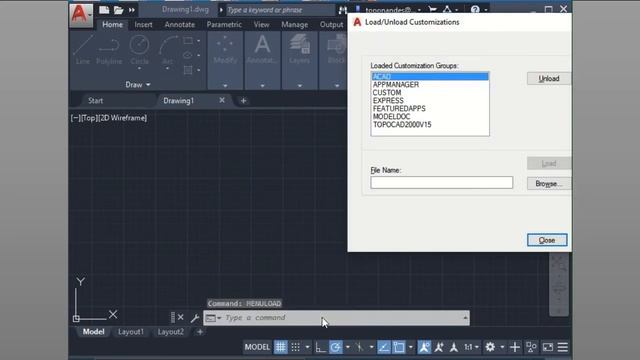The height and width of the screenshot is (360, 640).
Task: Toggle object snap tracking icon
Action: [x=384, y=347]
